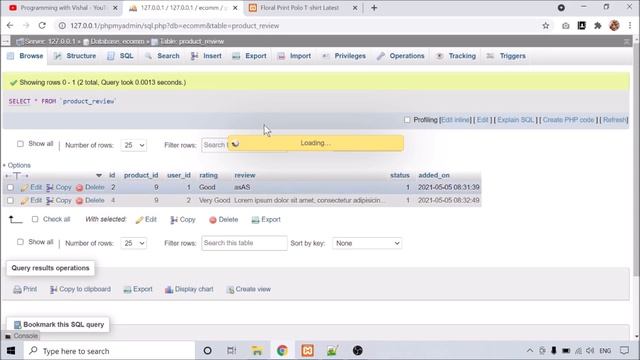Enable the Profiling checkbox
Screen dimensions: 640x360
407,120
